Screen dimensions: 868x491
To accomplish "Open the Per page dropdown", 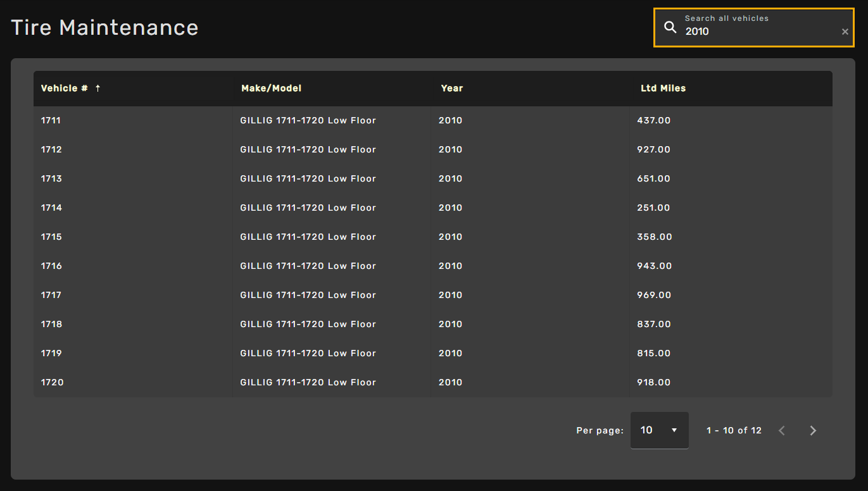I will tap(659, 430).
